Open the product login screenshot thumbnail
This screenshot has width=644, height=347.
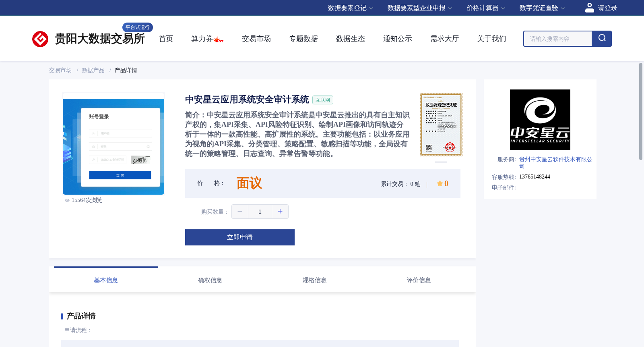click(114, 144)
